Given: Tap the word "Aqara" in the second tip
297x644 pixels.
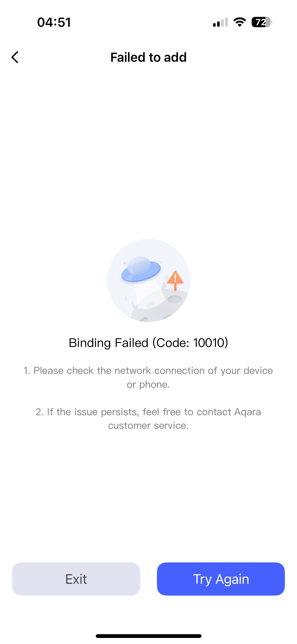Looking at the screenshot, I should (x=248, y=412).
